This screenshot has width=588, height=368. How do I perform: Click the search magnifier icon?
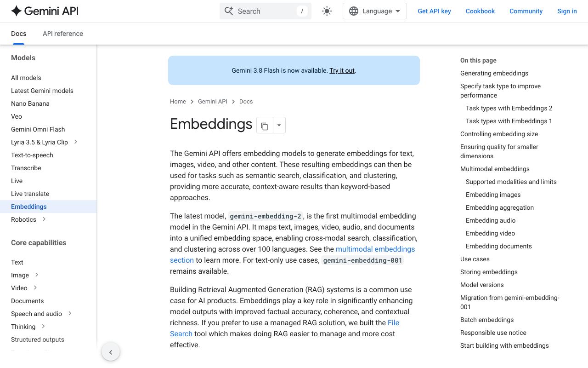click(x=228, y=11)
